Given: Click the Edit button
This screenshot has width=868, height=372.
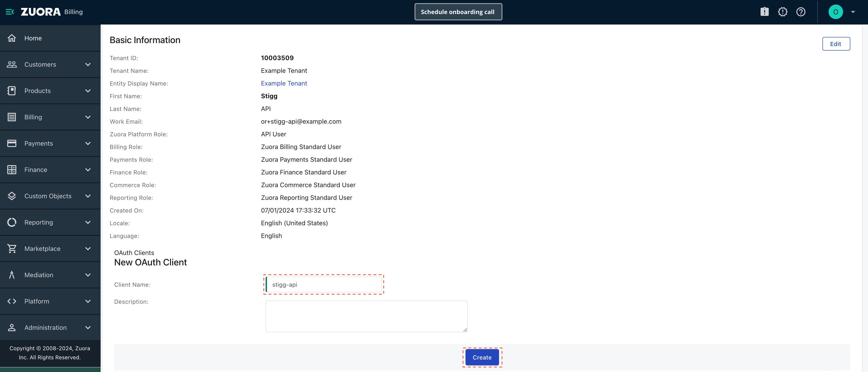Looking at the screenshot, I should coord(836,44).
